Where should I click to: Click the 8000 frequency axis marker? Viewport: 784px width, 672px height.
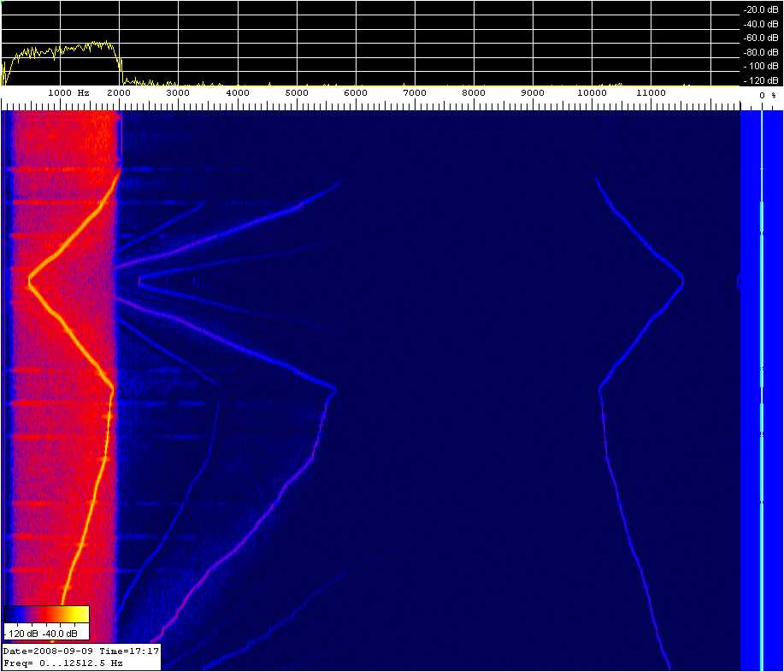[x=473, y=92]
